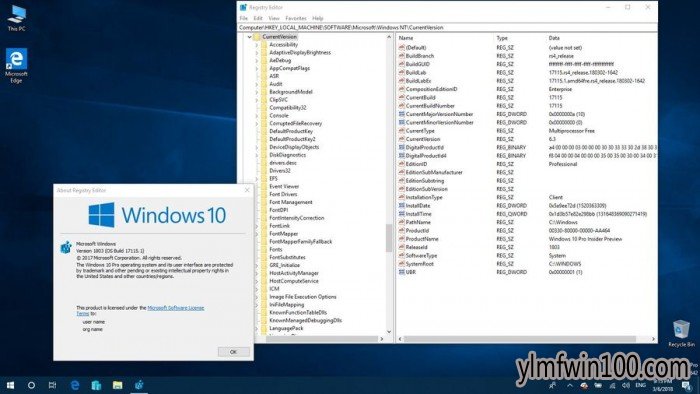Click the InstallDate DWORD value icon

[401, 206]
